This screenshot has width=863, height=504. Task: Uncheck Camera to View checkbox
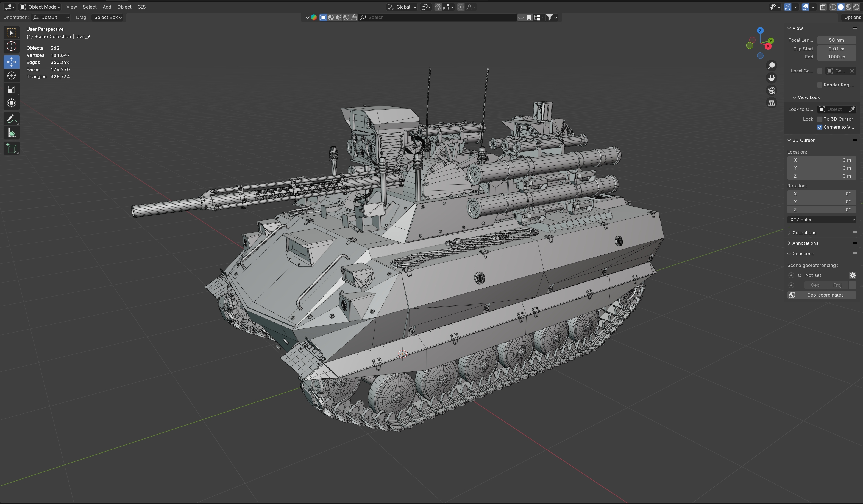[820, 127]
